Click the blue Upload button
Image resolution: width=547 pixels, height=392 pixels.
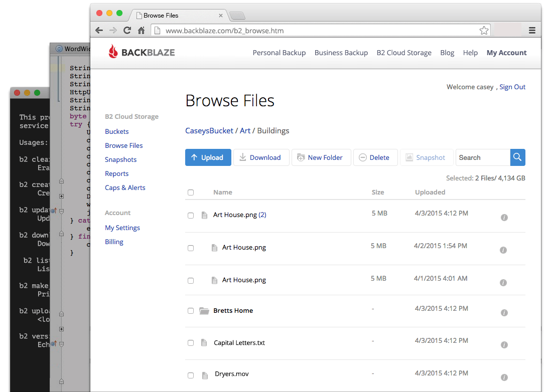(x=208, y=157)
